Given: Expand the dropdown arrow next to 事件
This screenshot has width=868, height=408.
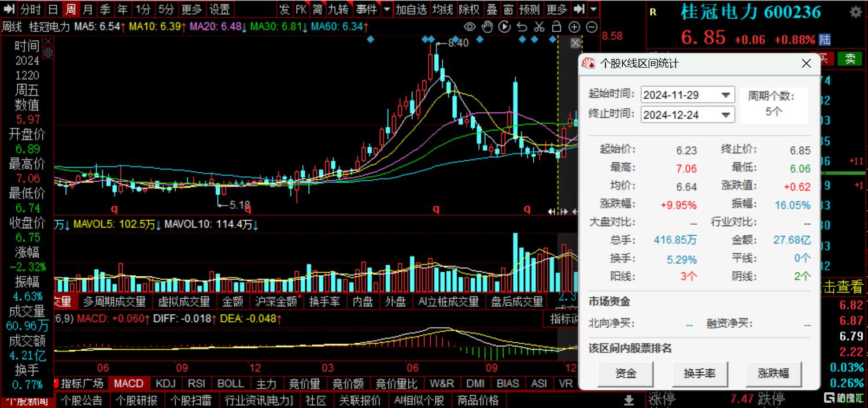Looking at the screenshot, I should [386, 9].
